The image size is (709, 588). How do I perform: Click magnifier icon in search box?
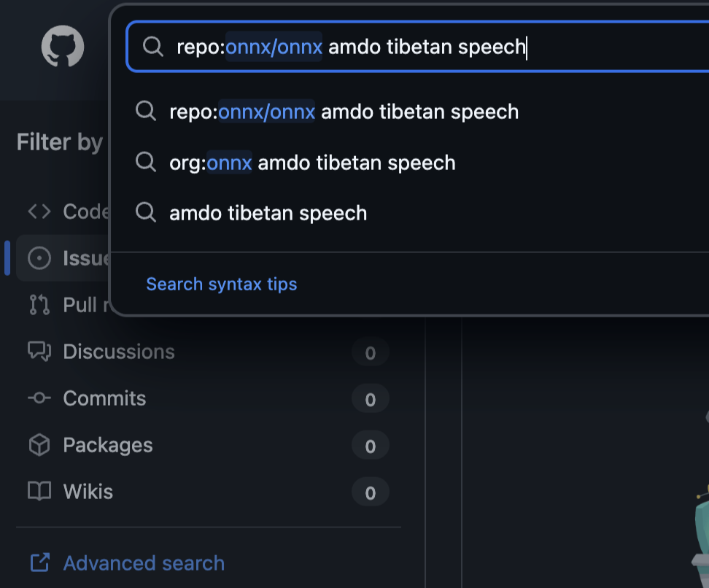[152, 47]
